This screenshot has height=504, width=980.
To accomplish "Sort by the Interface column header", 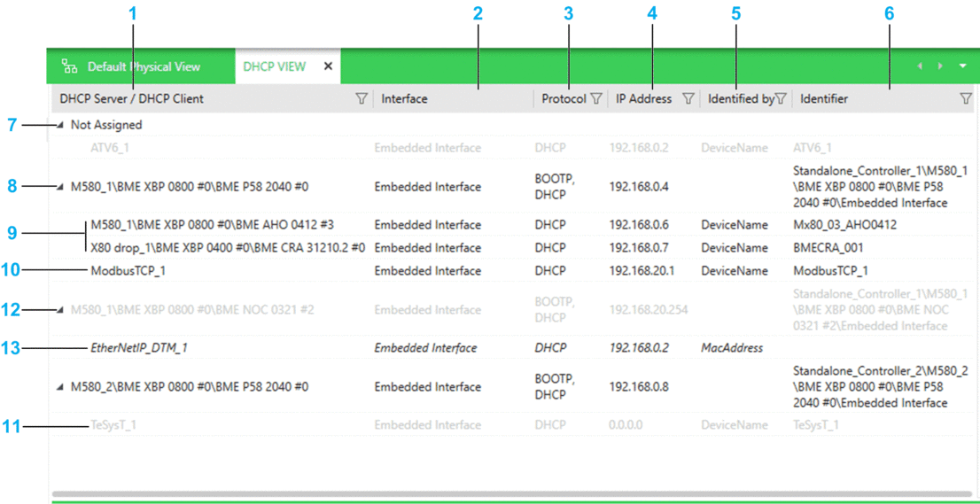I will 453,98.
